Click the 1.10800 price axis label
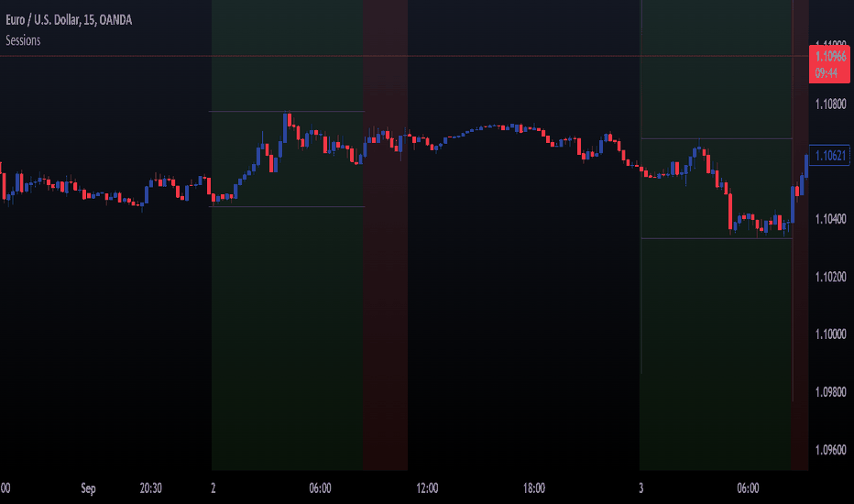The width and height of the screenshot is (854, 504). 830,104
